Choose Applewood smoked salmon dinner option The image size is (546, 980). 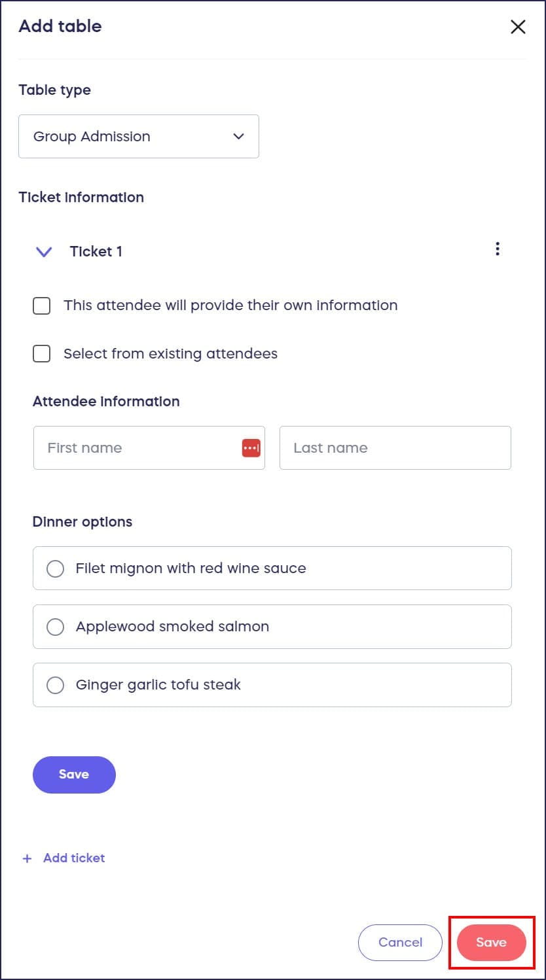[x=56, y=627]
